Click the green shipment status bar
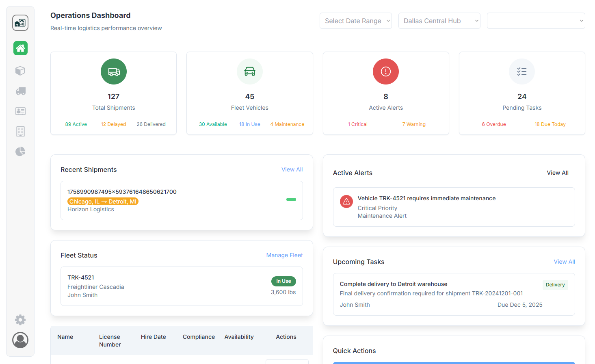This screenshot has height=364, width=595. [x=291, y=199]
